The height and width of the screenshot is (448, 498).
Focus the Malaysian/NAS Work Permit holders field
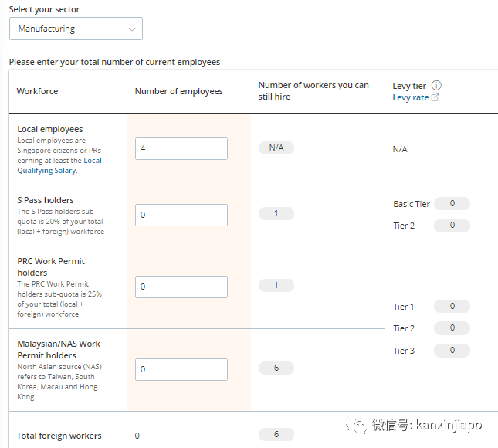pyautogui.click(x=181, y=369)
